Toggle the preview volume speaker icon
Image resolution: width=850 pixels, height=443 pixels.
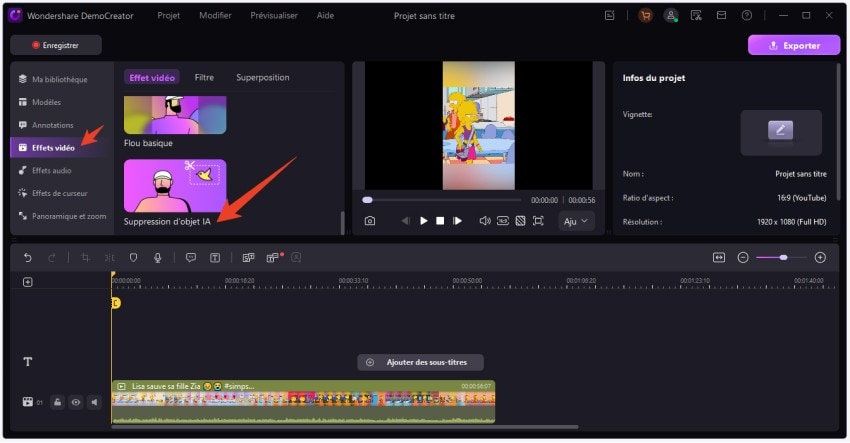tap(485, 221)
